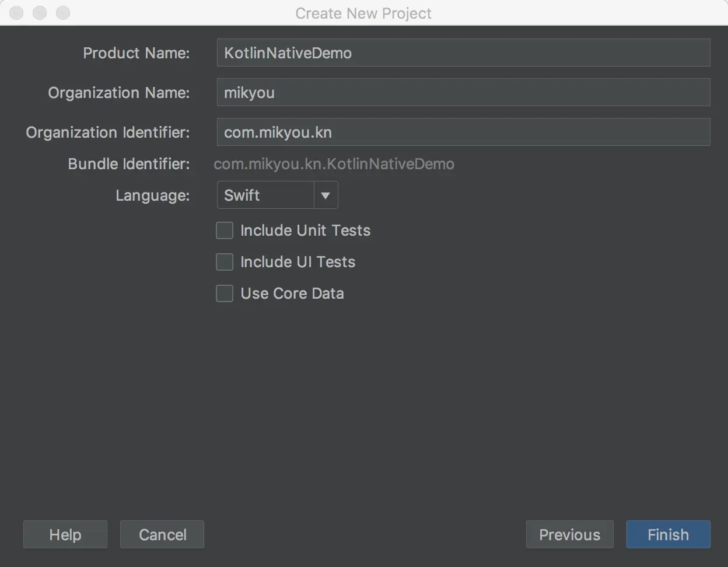This screenshot has height=567, width=728.
Task: Go back with the Previous button
Action: (569, 534)
